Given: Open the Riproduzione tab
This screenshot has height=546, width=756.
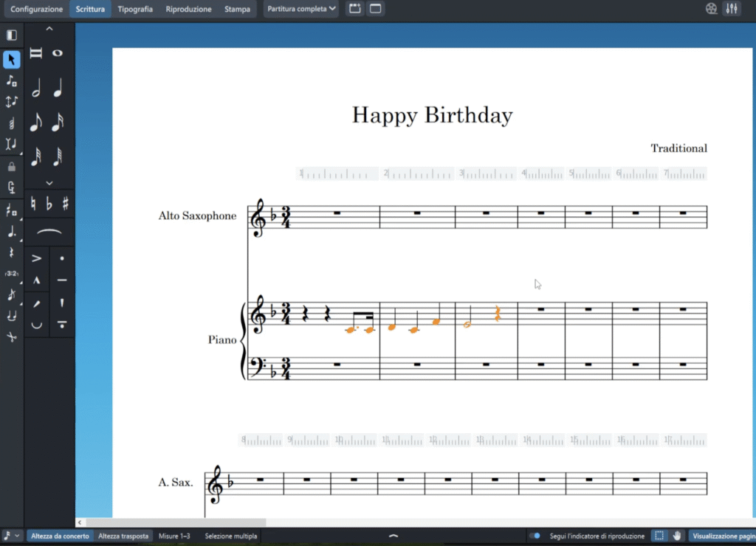Looking at the screenshot, I should (x=188, y=9).
